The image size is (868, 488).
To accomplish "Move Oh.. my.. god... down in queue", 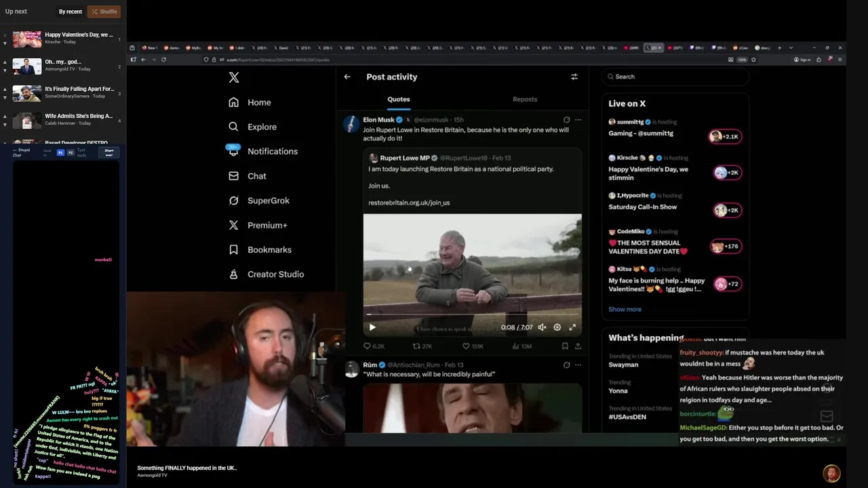I will point(5,70).
